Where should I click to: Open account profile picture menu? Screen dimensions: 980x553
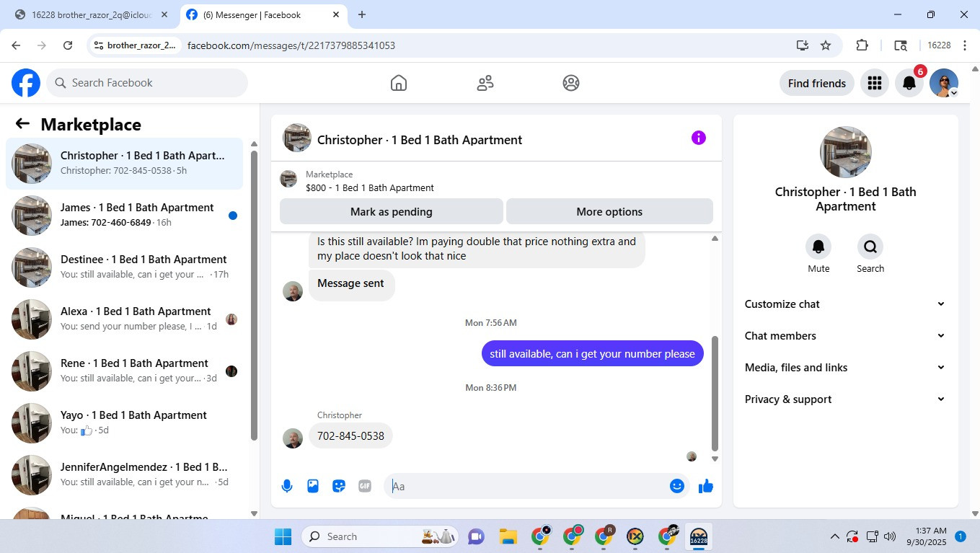(944, 83)
